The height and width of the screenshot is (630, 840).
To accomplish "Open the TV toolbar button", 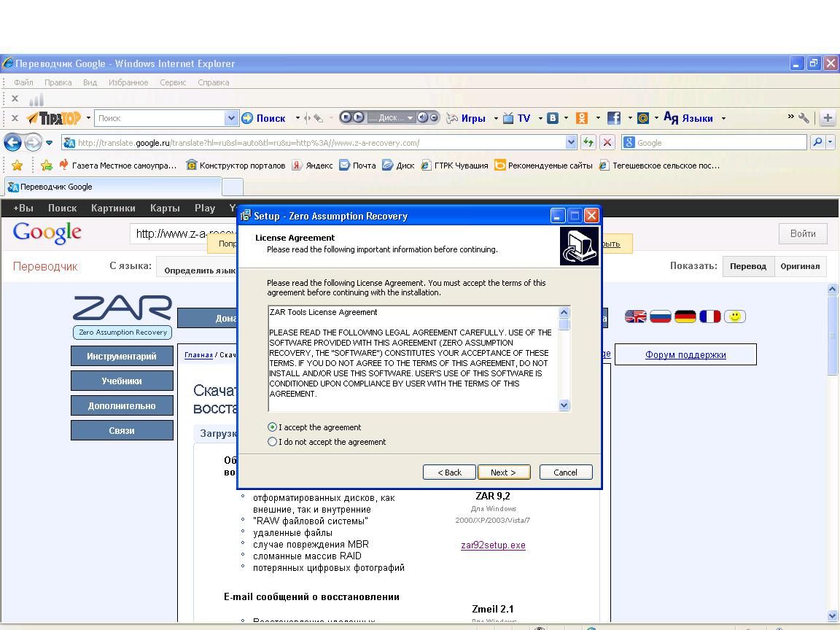I will [x=517, y=118].
